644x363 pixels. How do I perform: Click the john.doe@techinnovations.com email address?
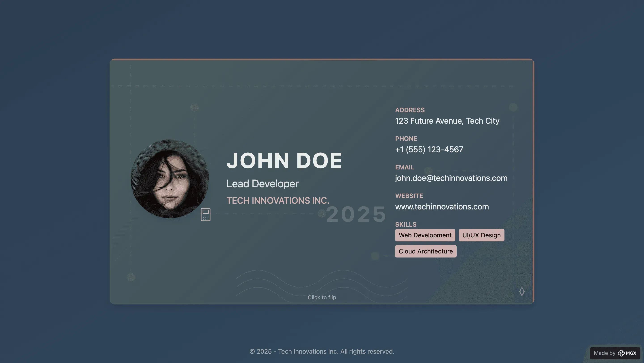click(x=451, y=178)
